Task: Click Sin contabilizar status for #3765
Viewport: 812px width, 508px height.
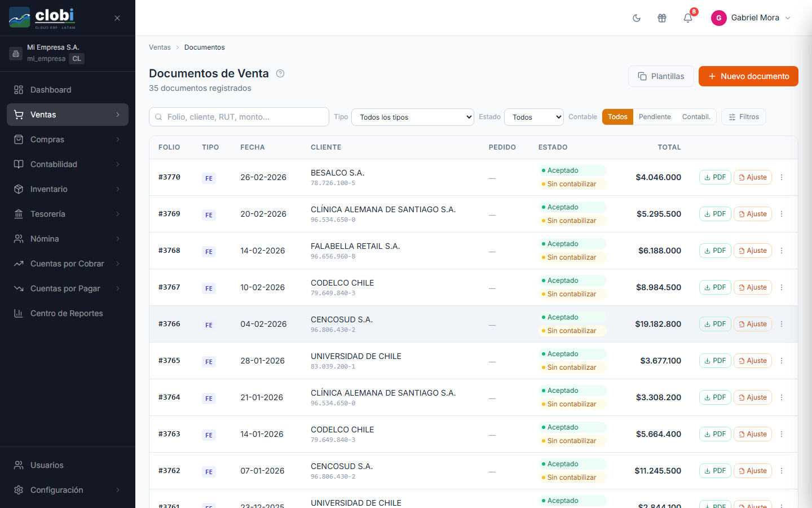Action: pyautogui.click(x=572, y=367)
